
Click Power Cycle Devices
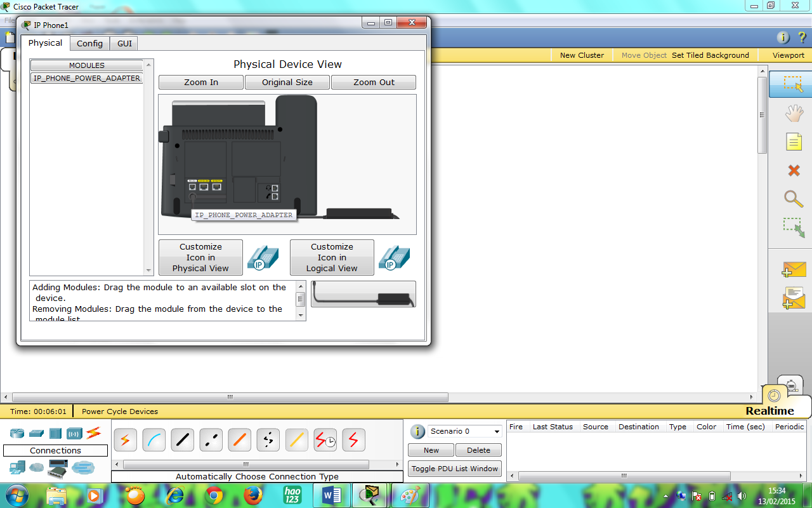pos(120,411)
